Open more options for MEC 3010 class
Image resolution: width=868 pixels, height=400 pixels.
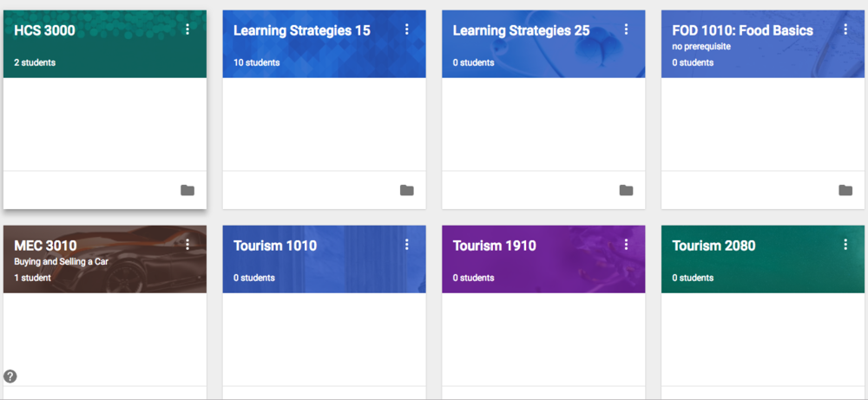pyautogui.click(x=187, y=245)
